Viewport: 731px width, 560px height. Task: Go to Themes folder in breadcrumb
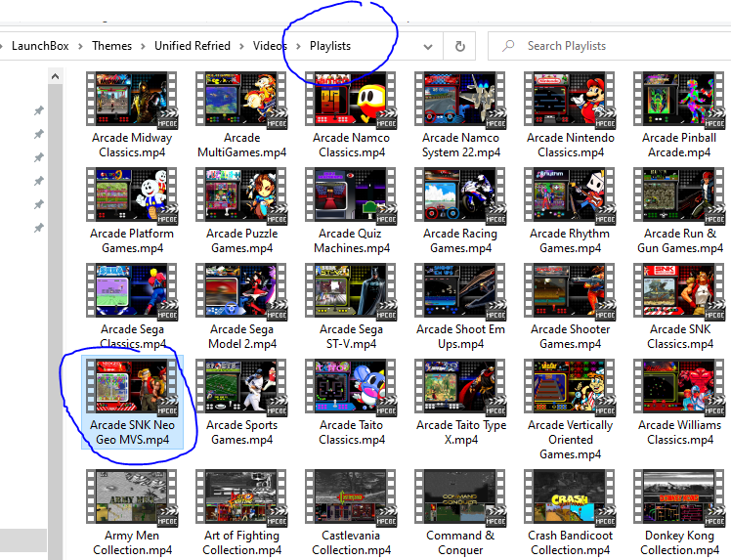[111, 46]
